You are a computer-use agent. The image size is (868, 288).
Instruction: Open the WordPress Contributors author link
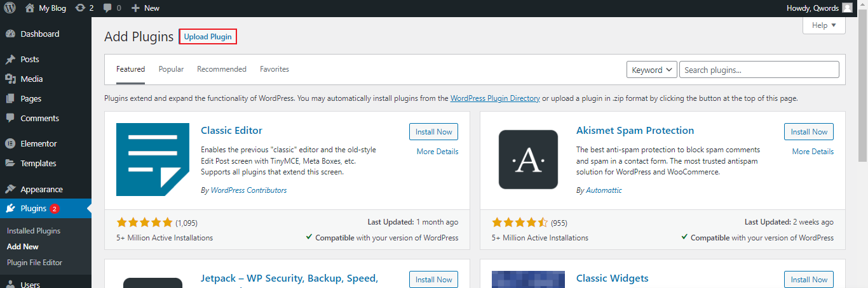(x=248, y=190)
